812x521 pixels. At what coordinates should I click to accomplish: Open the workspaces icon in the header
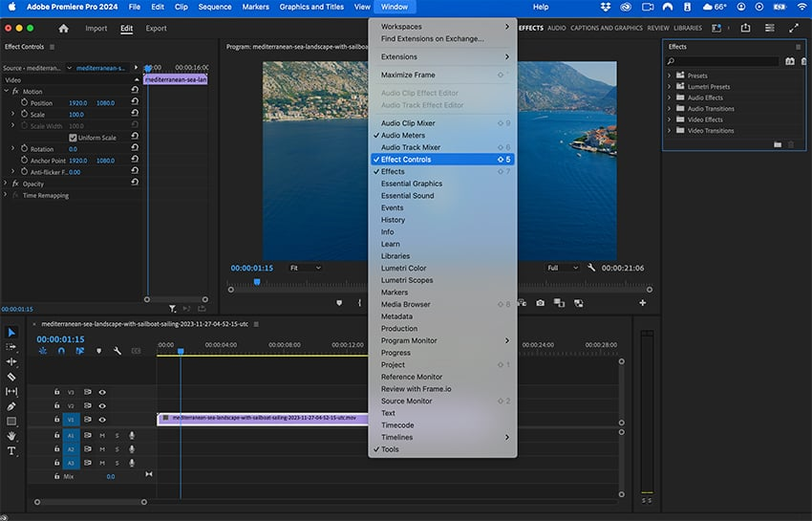click(716, 28)
